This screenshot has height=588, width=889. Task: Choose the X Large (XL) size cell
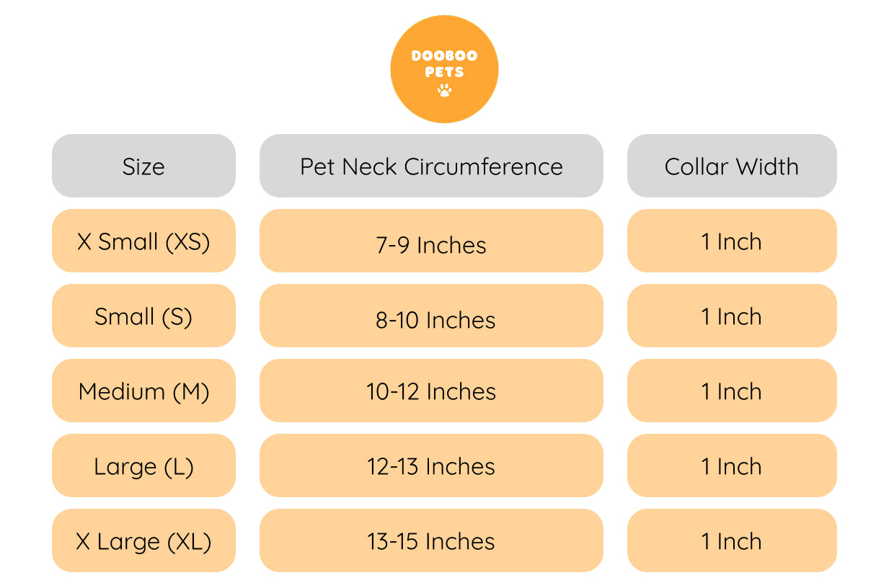(143, 541)
